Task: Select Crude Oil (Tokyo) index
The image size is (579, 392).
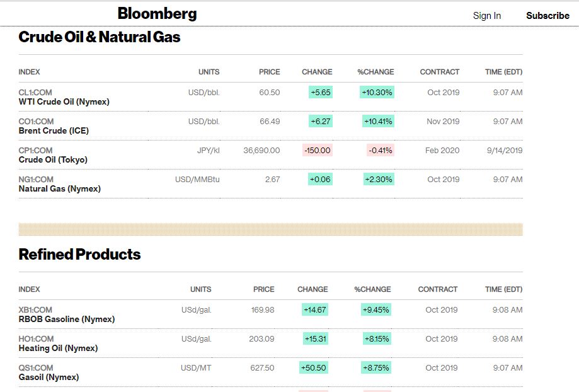Action: pos(53,159)
